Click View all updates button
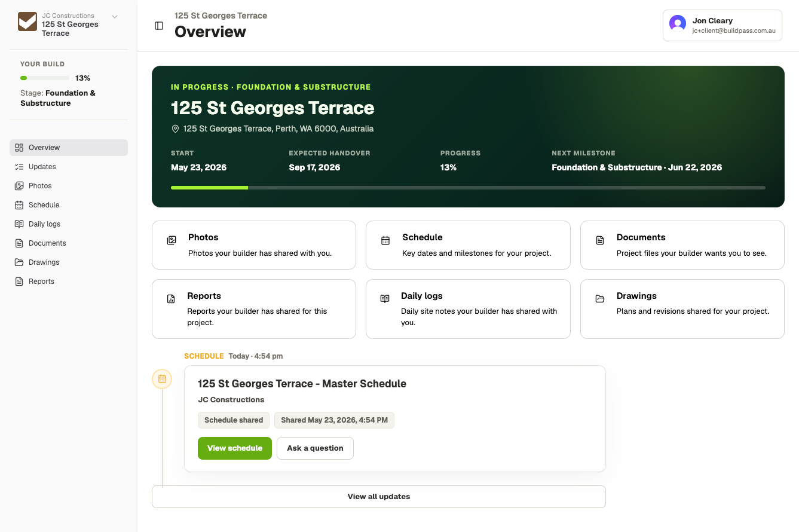The width and height of the screenshot is (799, 532). pos(379,497)
